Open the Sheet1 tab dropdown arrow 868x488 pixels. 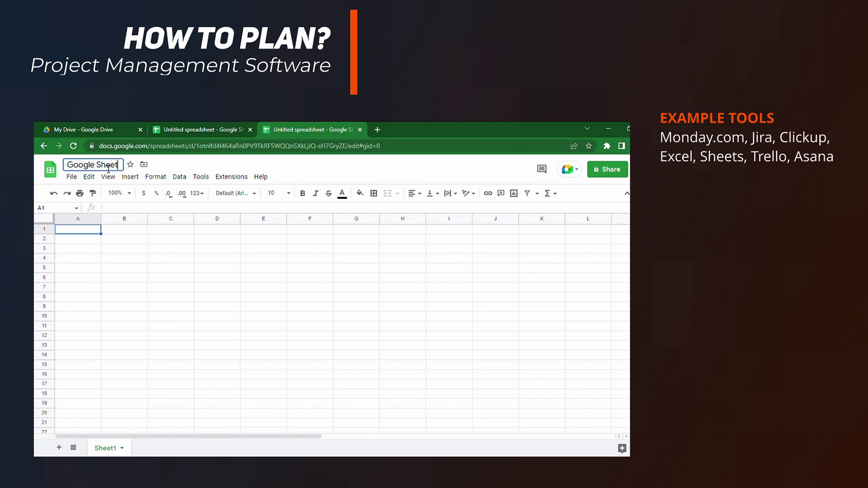(122, 448)
